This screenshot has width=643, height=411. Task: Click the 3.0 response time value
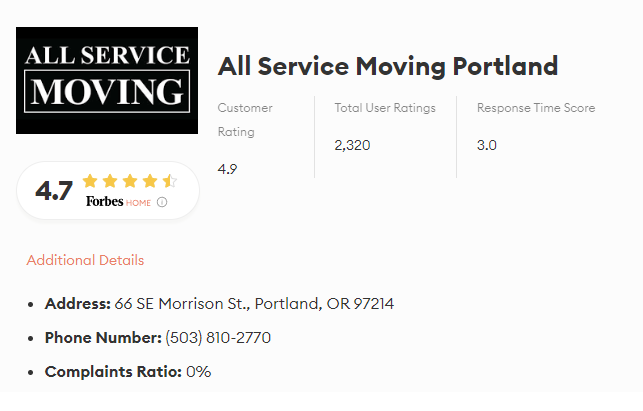[487, 145]
